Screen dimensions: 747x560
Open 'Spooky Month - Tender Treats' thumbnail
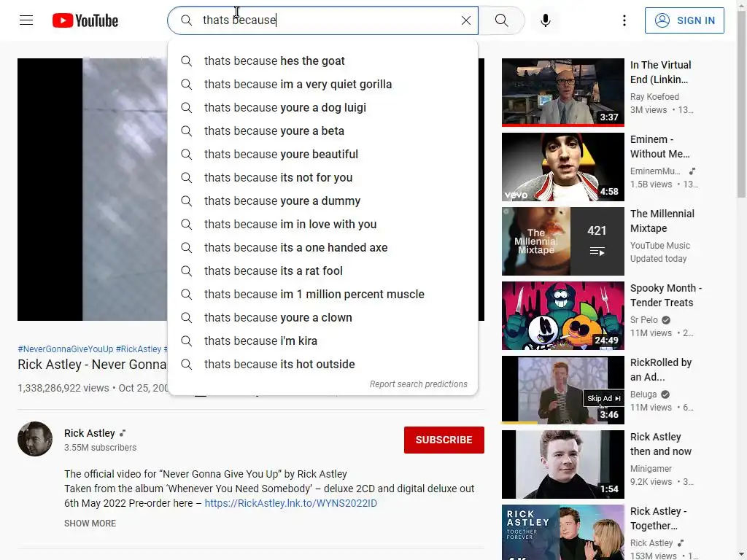[562, 315]
